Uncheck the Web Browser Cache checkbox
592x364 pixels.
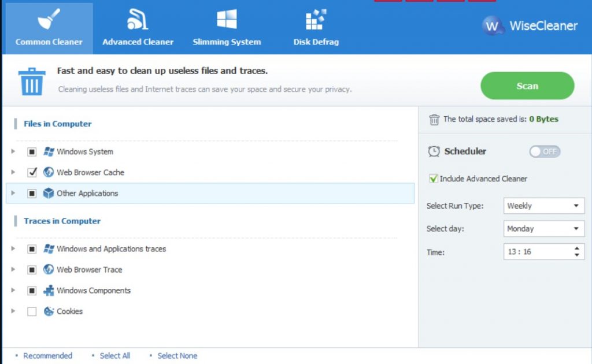pos(32,172)
